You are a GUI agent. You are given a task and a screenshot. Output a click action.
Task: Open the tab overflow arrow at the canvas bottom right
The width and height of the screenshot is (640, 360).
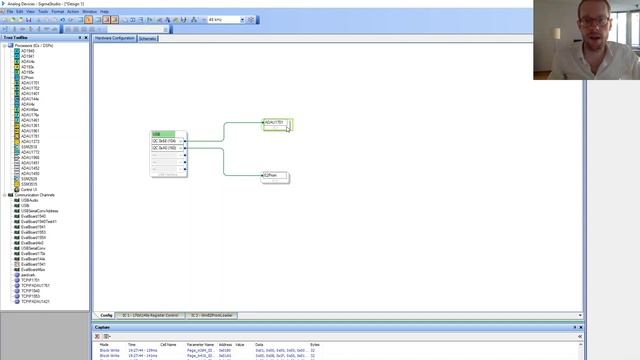point(580,316)
